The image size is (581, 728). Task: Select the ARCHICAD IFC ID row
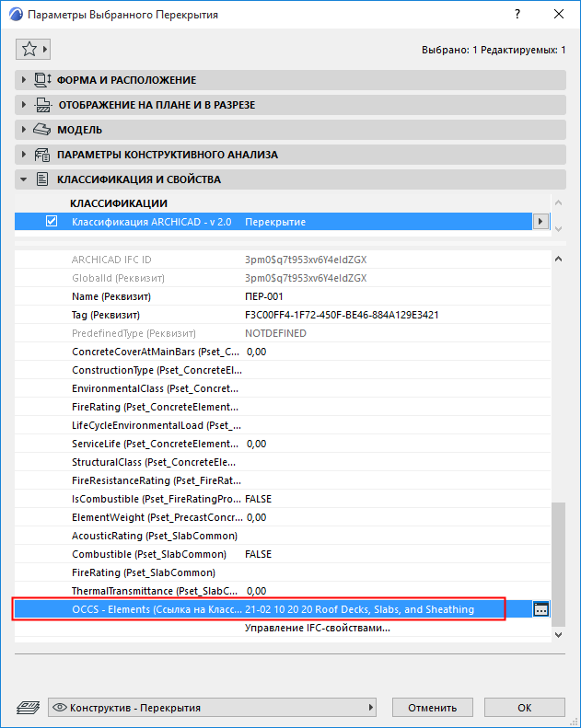[x=283, y=260]
